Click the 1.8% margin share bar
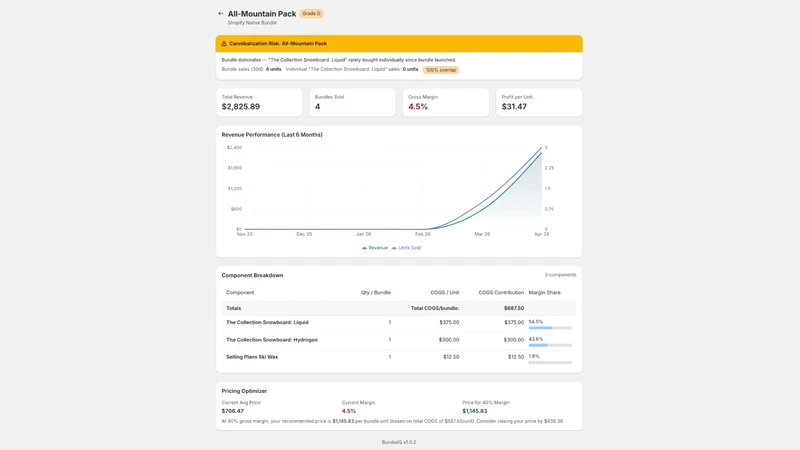 click(550, 363)
